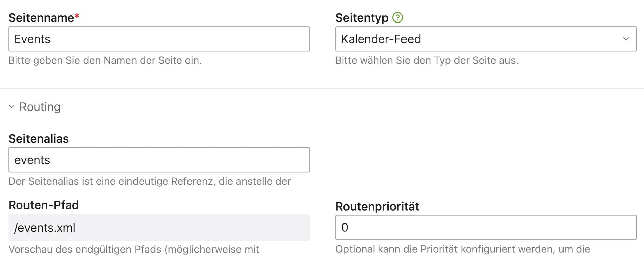Viewport: 644px width, 264px height.
Task: Click the hint "Bitte wählen Sie den Typ"
Action: click(x=427, y=60)
